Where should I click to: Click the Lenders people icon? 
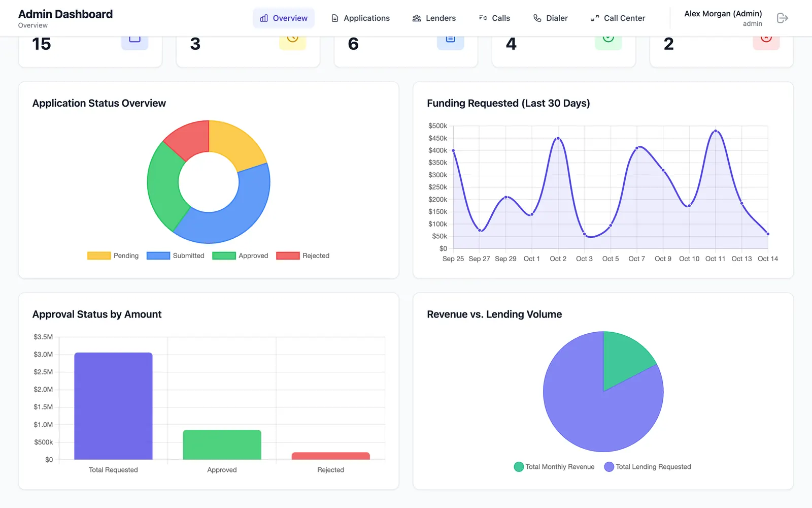coord(417,18)
